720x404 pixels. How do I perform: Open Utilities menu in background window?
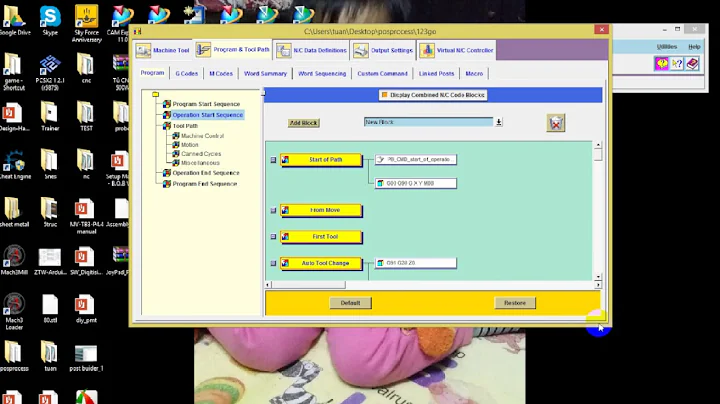[x=667, y=47]
